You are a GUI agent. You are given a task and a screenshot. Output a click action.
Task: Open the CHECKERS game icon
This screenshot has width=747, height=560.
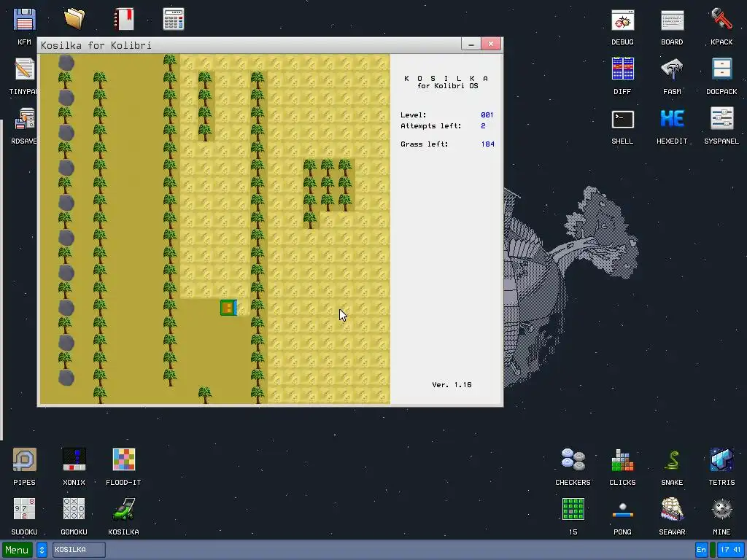[x=573, y=460]
